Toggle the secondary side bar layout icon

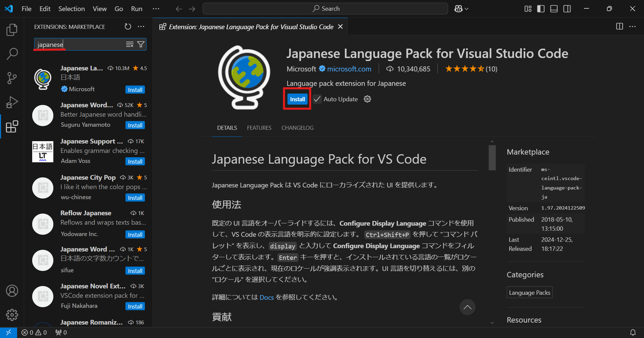coord(567,9)
